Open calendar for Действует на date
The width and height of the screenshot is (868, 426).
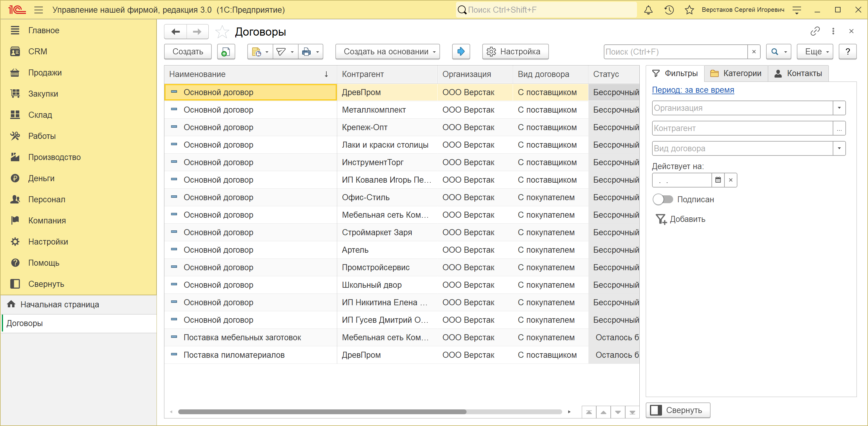click(x=718, y=180)
